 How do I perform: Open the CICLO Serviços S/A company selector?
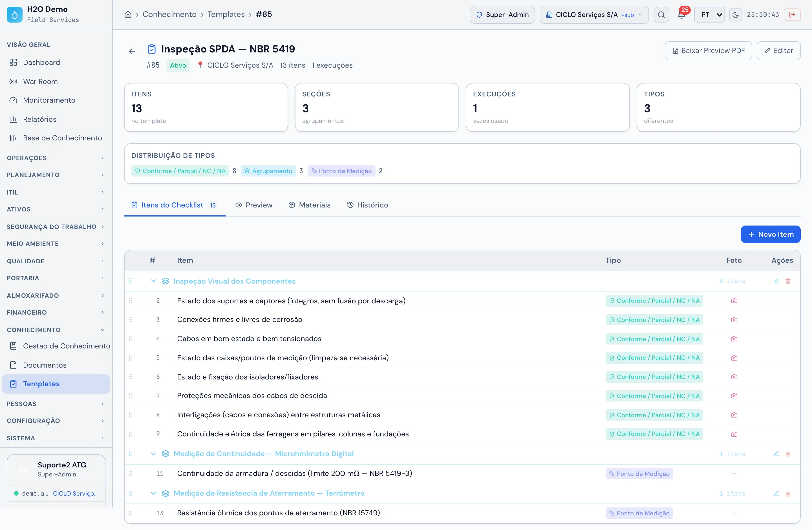(x=594, y=15)
